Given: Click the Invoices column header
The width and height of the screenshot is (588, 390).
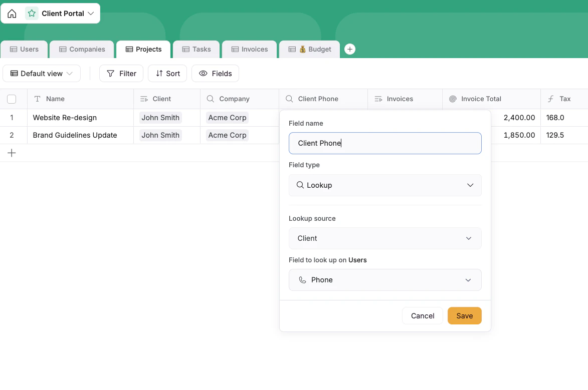Looking at the screenshot, I should coord(405,99).
